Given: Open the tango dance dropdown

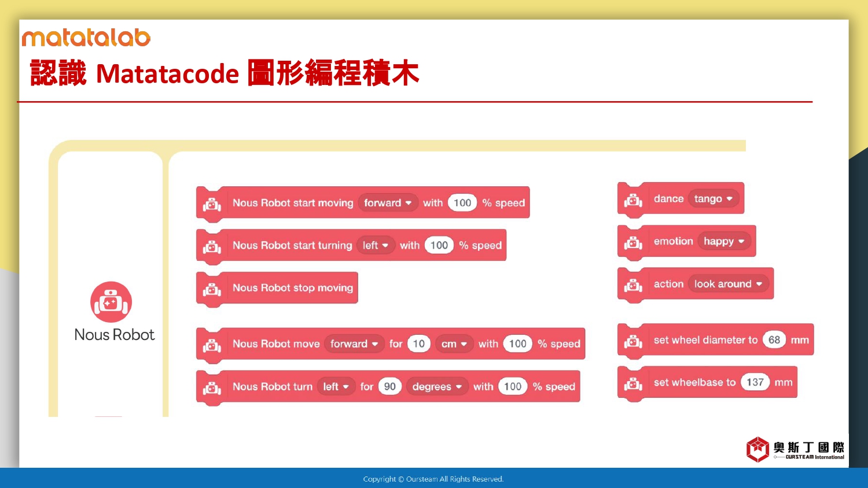Looking at the screenshot, I should click(713, 199).
